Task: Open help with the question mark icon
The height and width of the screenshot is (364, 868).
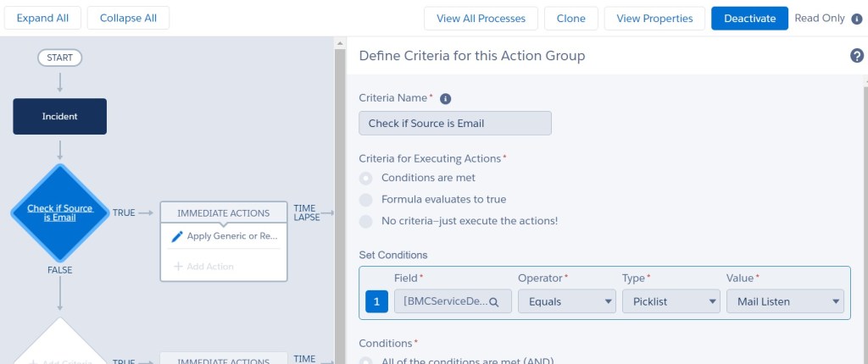Action: (x=856, y=56)
